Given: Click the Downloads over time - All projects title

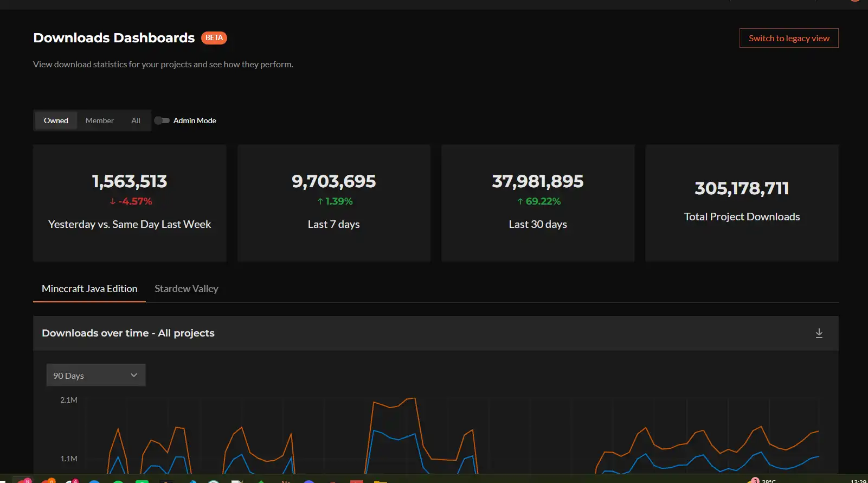Looking at the screenshot, I should [128, 333].
